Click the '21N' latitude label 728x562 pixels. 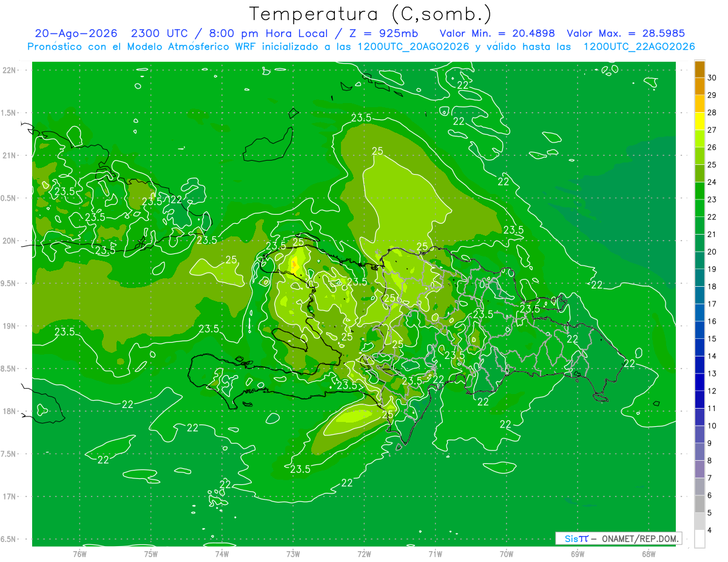(x=9, y=155)
